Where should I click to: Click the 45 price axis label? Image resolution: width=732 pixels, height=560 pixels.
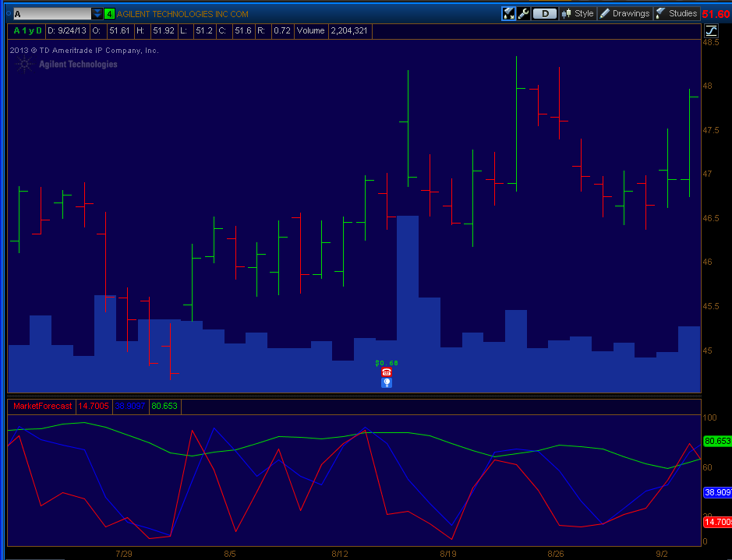(707, 350)
